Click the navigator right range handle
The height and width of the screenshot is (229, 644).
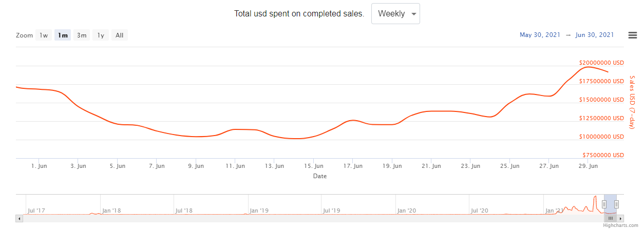tap(616, 204)
